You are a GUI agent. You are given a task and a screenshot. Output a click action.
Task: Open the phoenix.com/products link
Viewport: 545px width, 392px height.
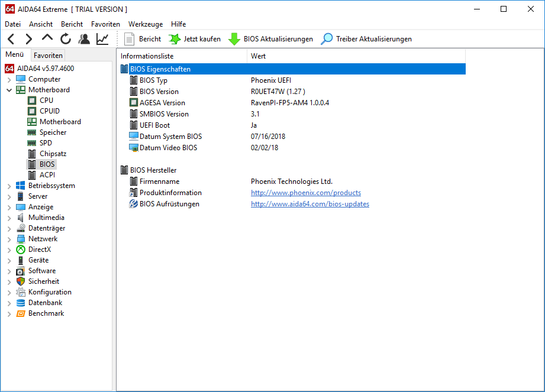click(306, 193)
